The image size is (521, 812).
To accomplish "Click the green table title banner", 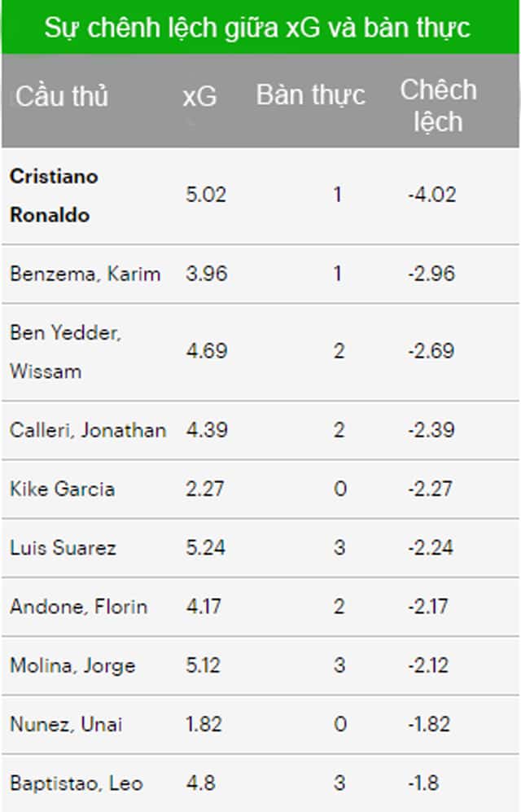I will click(x=260, y=28).
